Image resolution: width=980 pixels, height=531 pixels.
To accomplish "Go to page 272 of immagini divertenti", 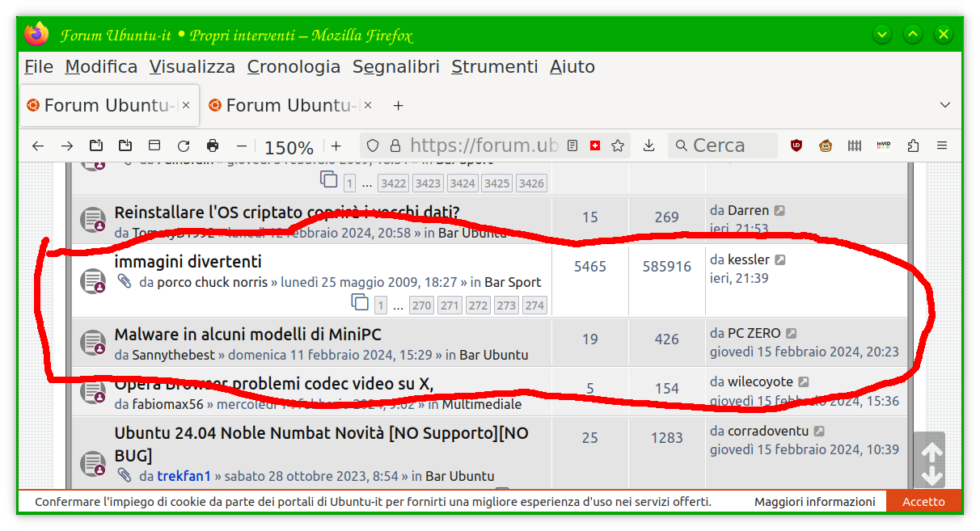I will coord(478,306).
